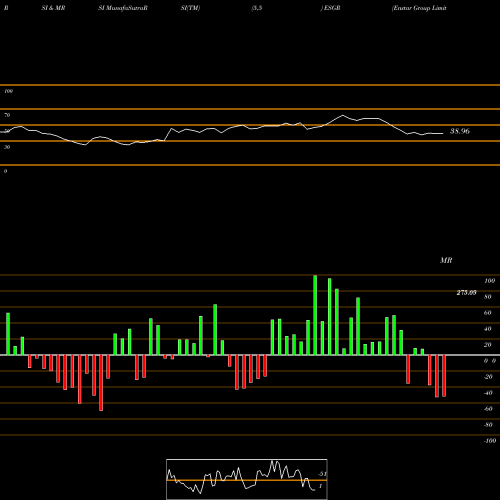Click the 'SI & MR' header label
This screenshot has height=500, width=500.
(53, 8)
